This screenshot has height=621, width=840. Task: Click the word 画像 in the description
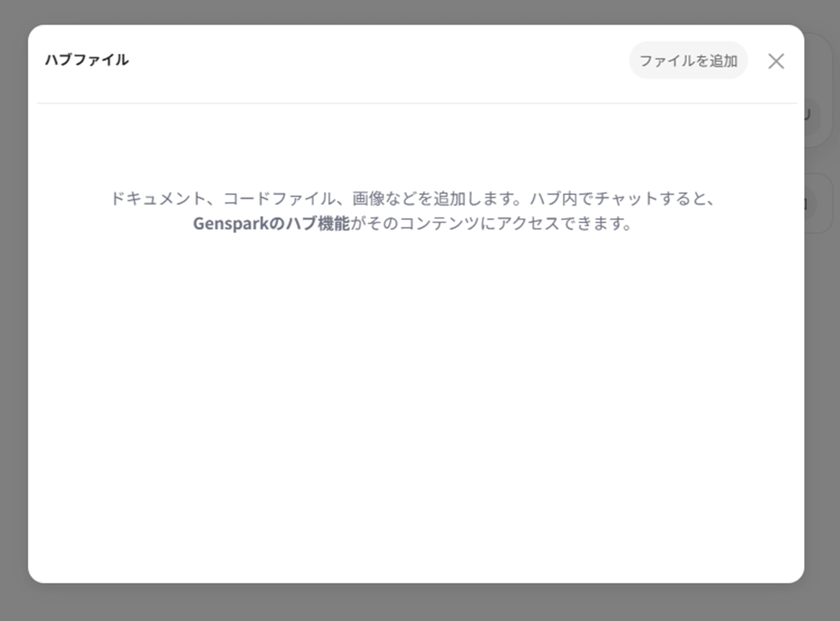(x=368, y=199)
